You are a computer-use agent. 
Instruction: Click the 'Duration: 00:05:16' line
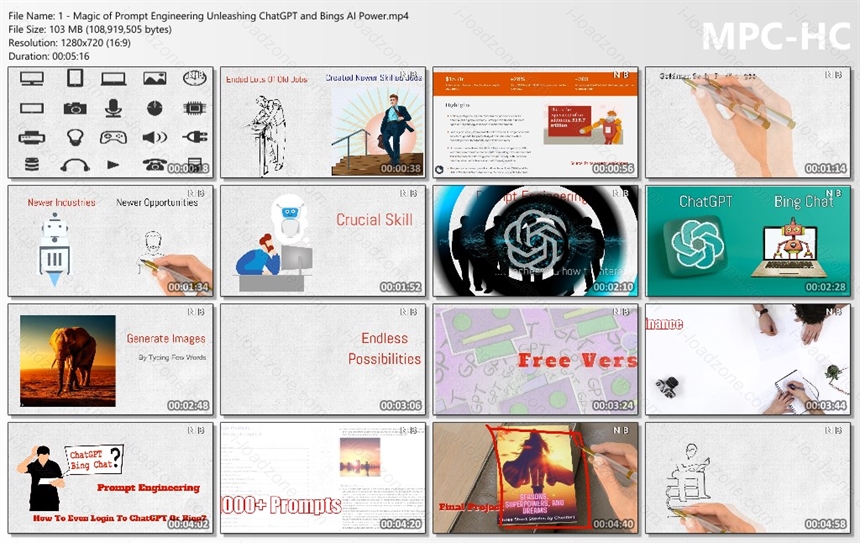pyautogui.click(x=49, y=56)
